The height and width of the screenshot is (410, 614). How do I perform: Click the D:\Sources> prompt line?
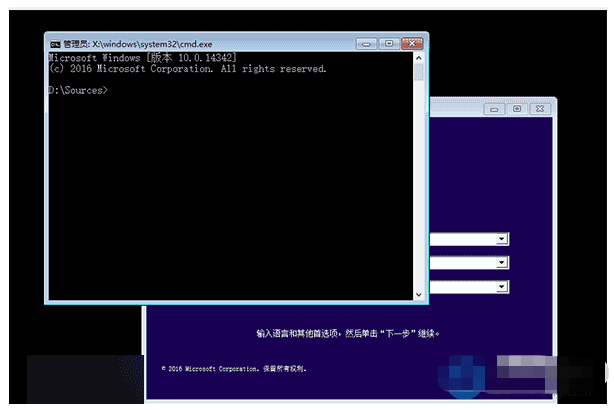click(x=78, y=90)
